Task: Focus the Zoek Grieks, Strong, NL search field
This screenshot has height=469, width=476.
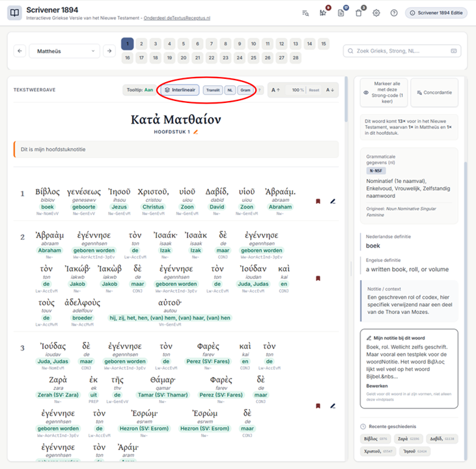Action: [402, 51]
